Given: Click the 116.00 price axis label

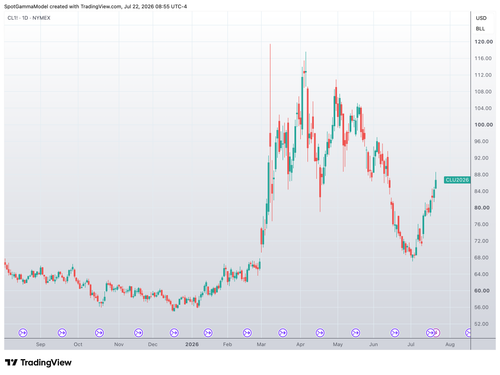Looking at the screenshot, I should pos(483,58).
